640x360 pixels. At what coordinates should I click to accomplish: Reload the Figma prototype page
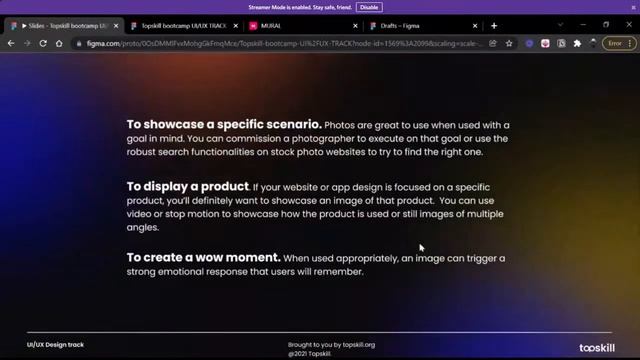(x=43, y=43)
